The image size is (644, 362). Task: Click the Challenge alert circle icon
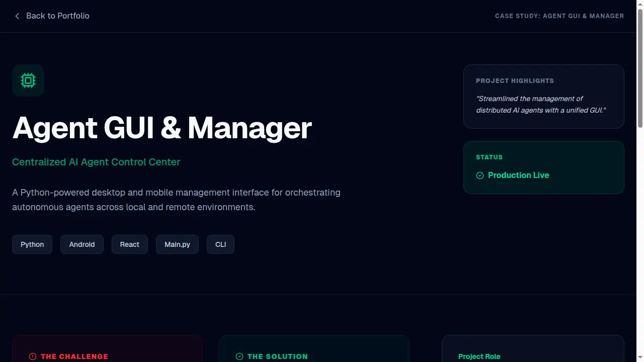tap(33, 356)
